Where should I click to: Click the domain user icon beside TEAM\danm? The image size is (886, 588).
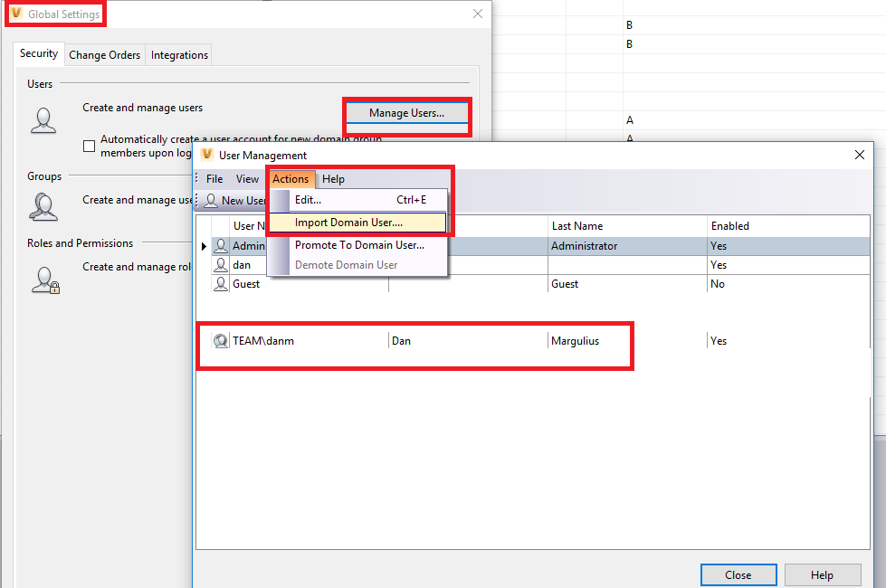point(221,341)
